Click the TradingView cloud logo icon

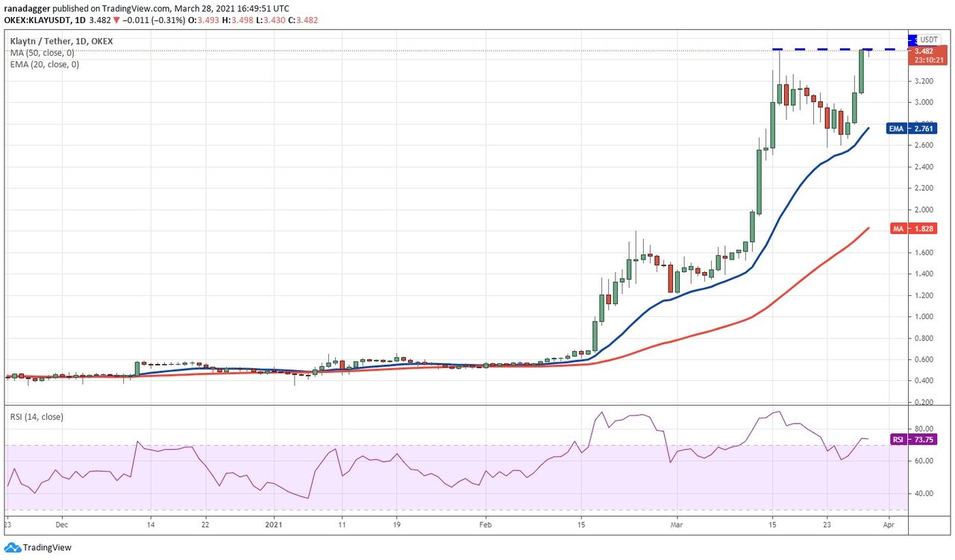coord(13,548)
